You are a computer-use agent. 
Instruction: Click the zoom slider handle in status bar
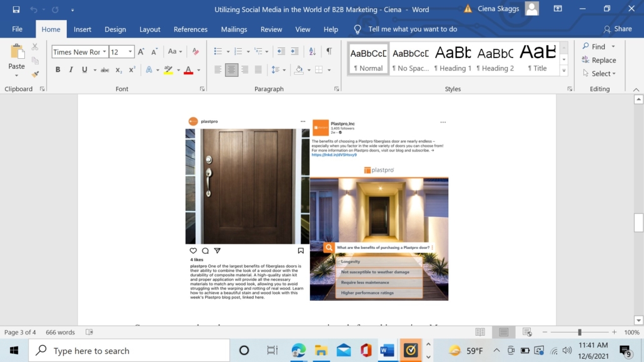coord(580,332)
